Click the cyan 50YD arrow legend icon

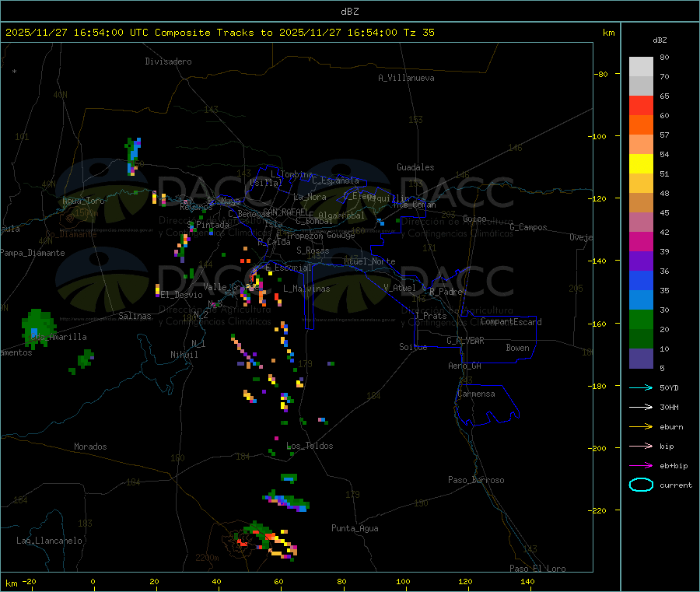tap(641, 387)
